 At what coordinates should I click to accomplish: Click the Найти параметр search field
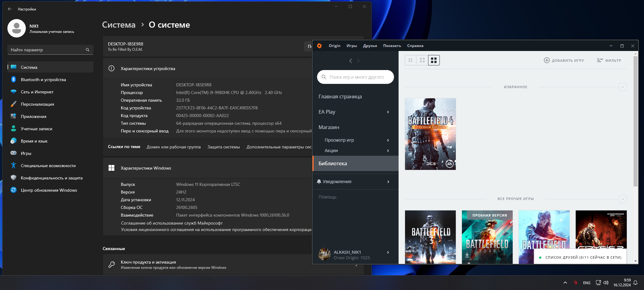50,50
